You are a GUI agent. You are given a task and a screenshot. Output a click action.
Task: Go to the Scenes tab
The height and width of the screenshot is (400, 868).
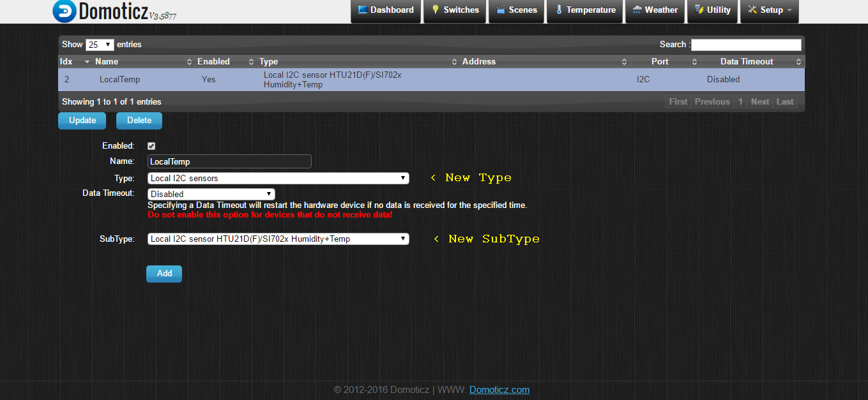(517, 10)
